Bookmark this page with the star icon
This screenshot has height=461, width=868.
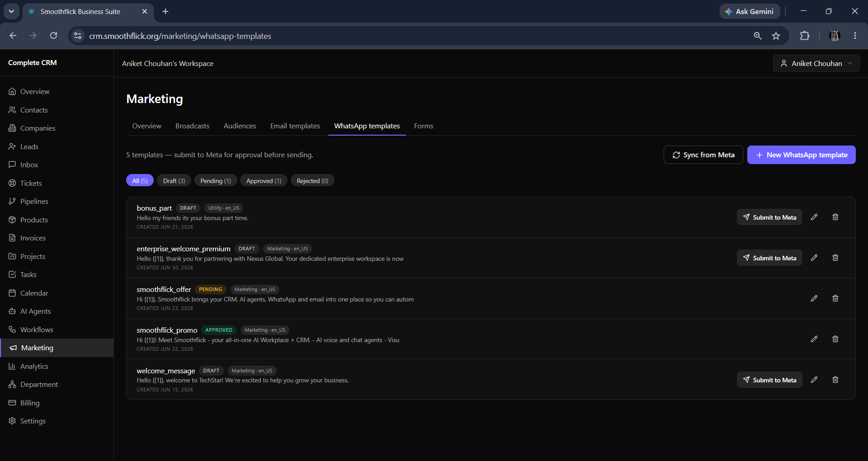(776, 36)
